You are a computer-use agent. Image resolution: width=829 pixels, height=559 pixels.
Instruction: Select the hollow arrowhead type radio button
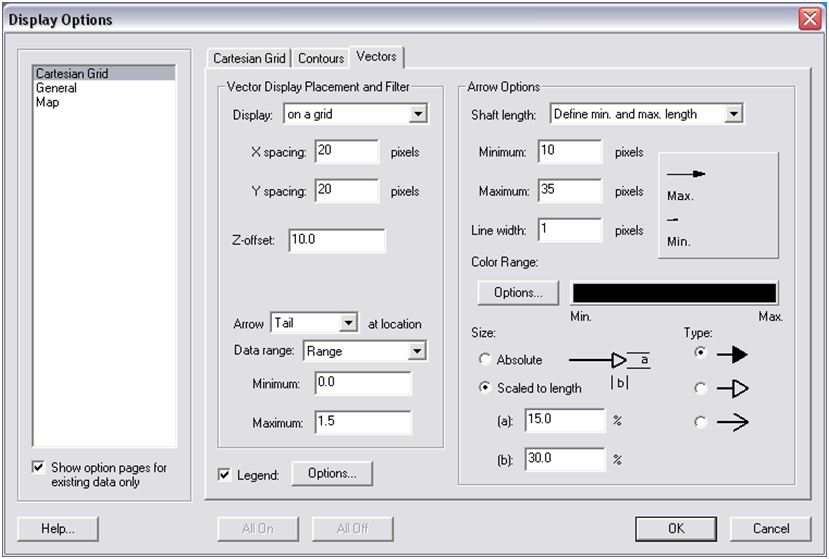click(701, 389)
